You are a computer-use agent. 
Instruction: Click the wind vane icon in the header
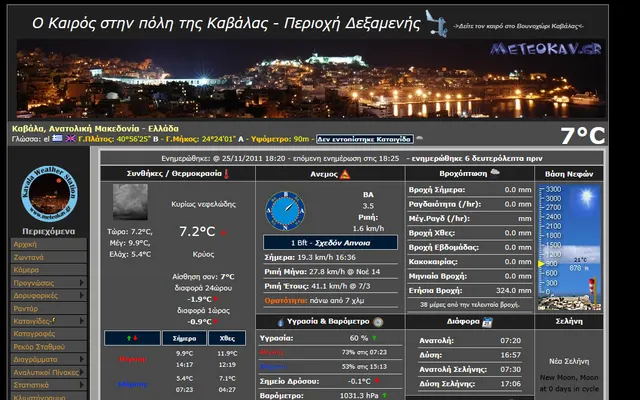tap(436, 23)
